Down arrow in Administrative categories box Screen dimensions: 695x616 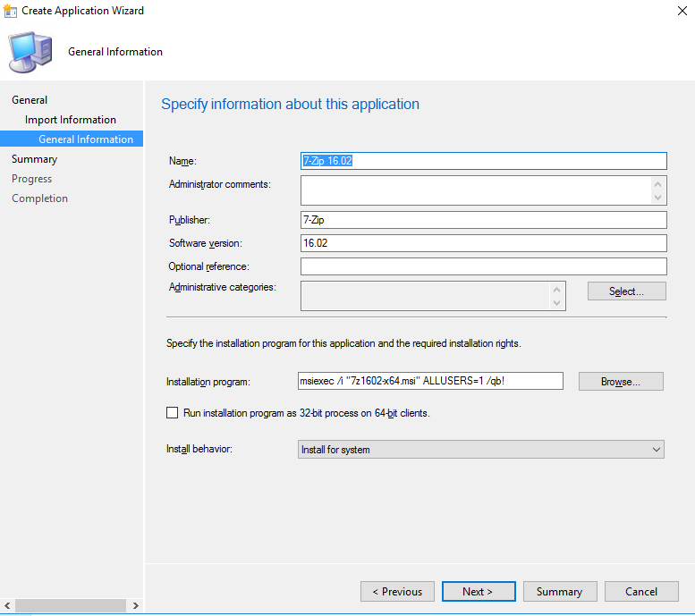coord(557,303)
